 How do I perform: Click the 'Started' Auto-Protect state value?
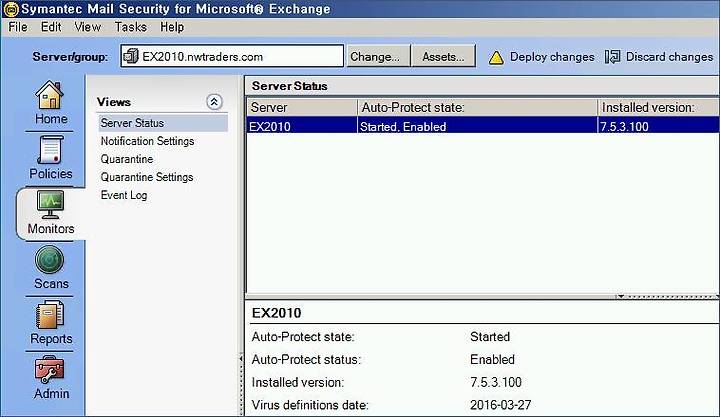pyautogui.click(x=490, y=337)
